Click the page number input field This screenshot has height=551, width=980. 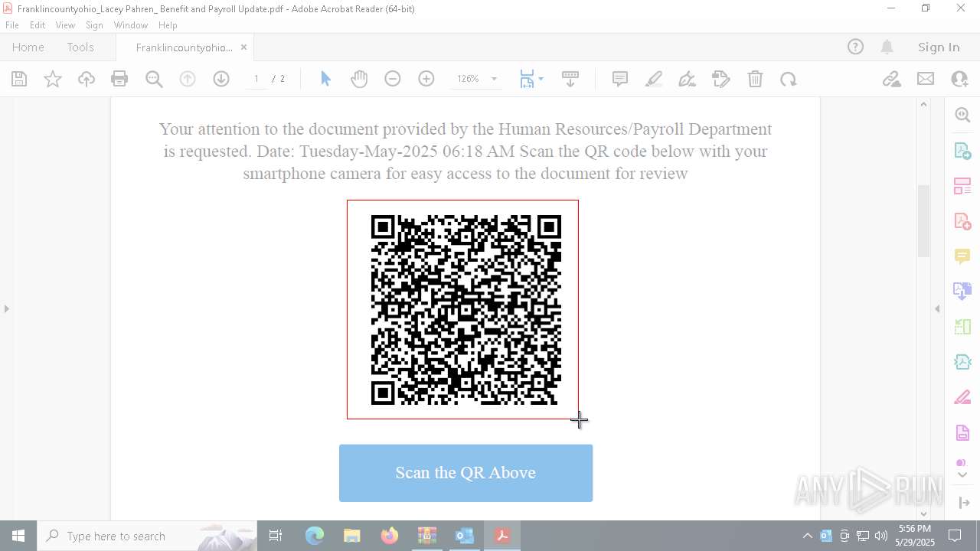pyautogui.click(x=256, y=79)
